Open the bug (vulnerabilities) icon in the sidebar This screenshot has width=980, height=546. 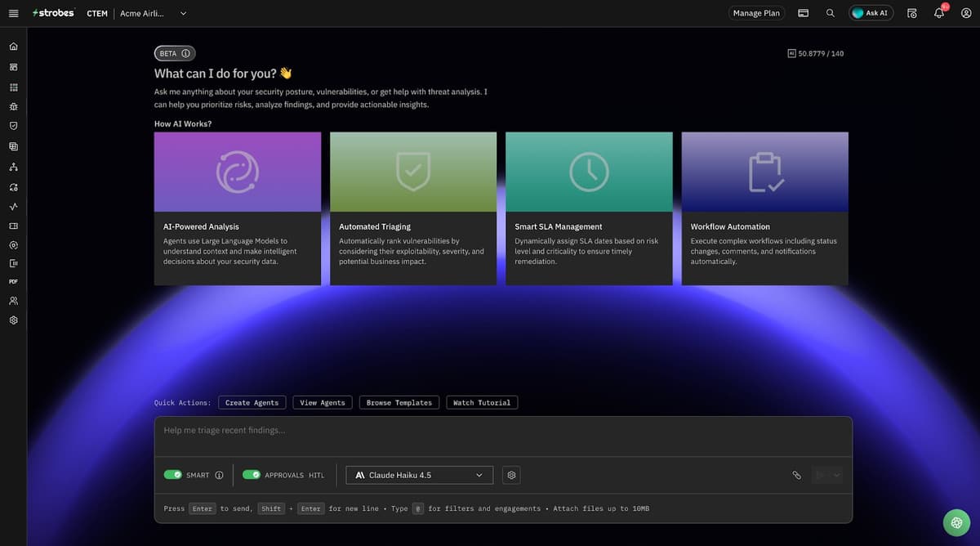tap(13, 106)
